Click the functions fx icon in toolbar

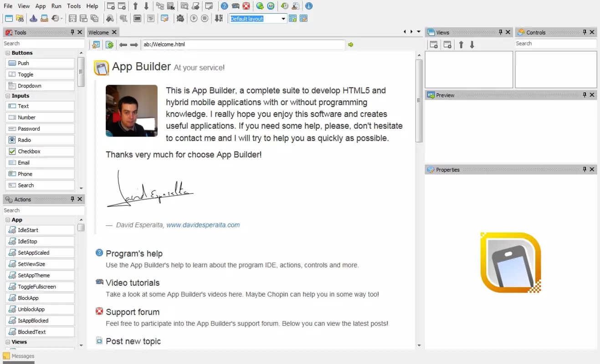(x=171, y=6)
